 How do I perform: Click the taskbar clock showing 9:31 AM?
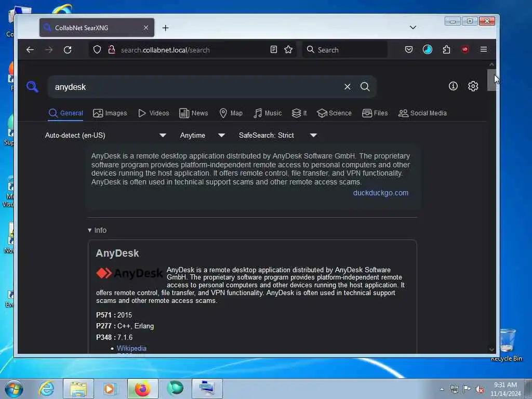coord(506,389)
